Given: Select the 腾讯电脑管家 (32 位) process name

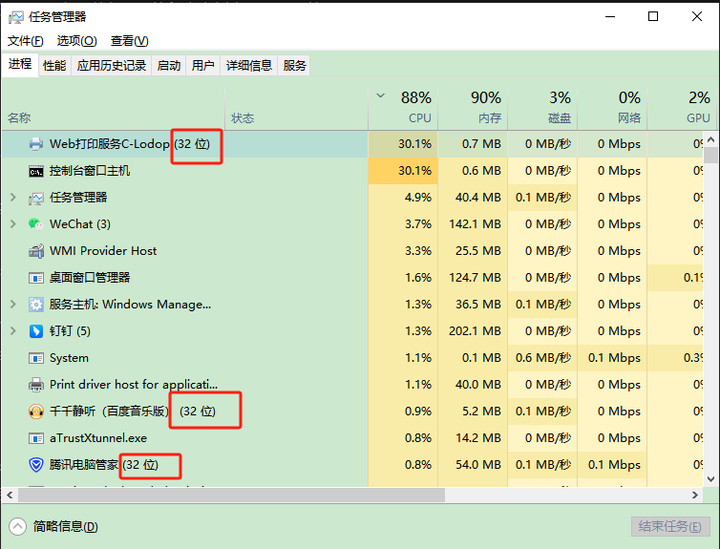Looking at the screenshot, I should click(104, 465).
